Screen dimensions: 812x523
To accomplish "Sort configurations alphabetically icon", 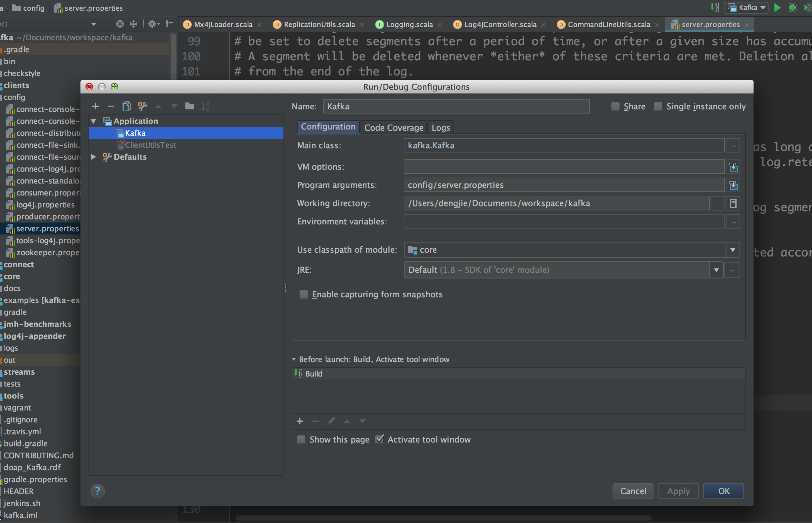I will coord(206,106).
